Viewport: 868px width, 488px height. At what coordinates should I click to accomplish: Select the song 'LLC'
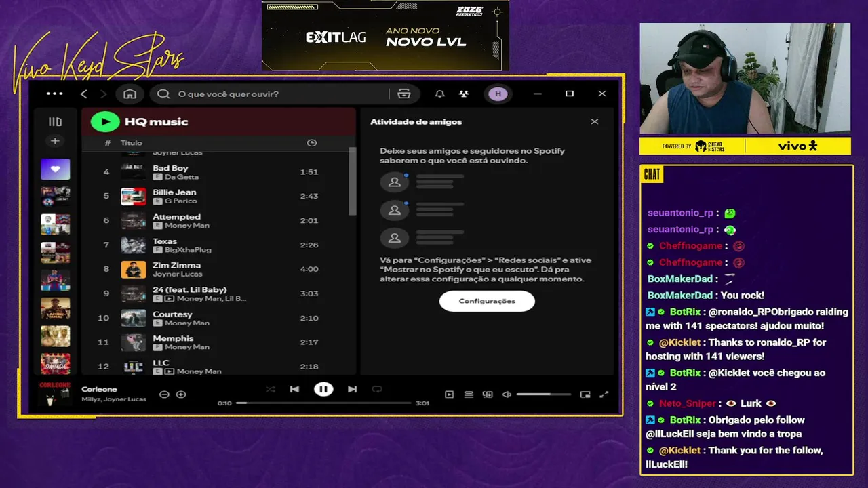tap(161, 363)
